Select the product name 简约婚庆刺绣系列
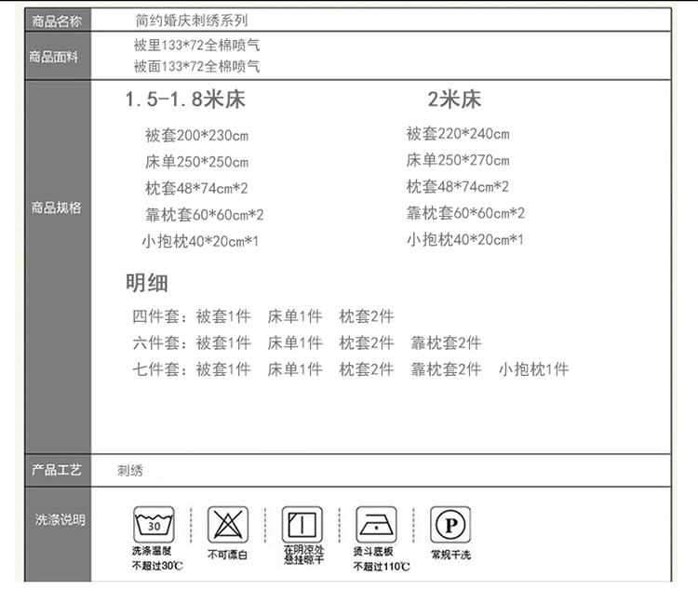This screenshot has height=616, width=698. click(x=191, y=20)
